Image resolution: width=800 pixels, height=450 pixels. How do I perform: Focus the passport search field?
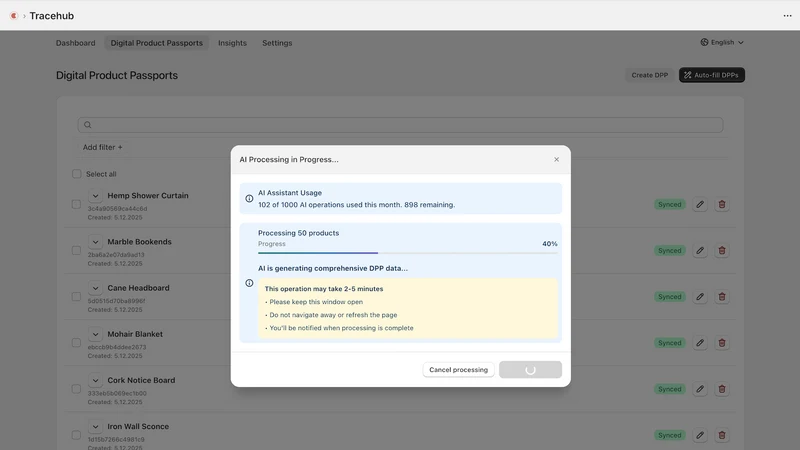401,125
